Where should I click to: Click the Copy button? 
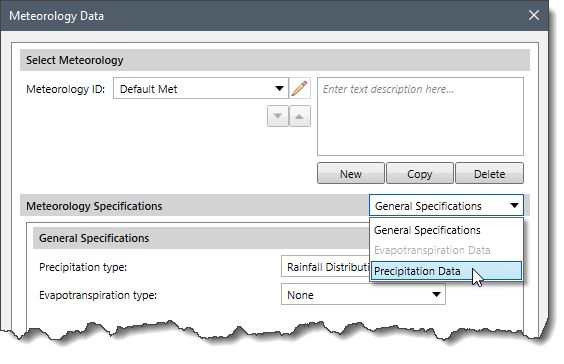pos(420,174)
